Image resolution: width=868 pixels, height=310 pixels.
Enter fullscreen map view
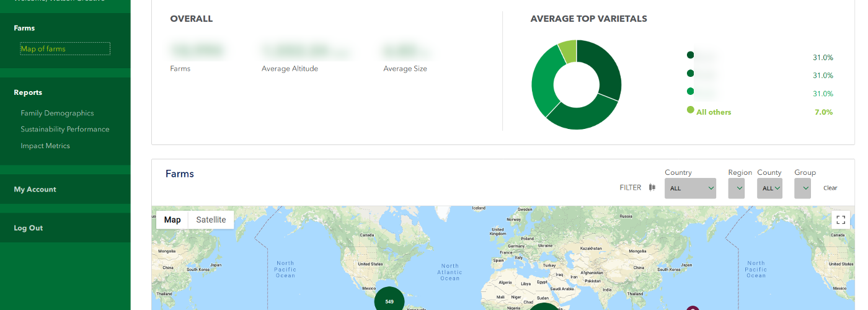[x=841, y=219]
